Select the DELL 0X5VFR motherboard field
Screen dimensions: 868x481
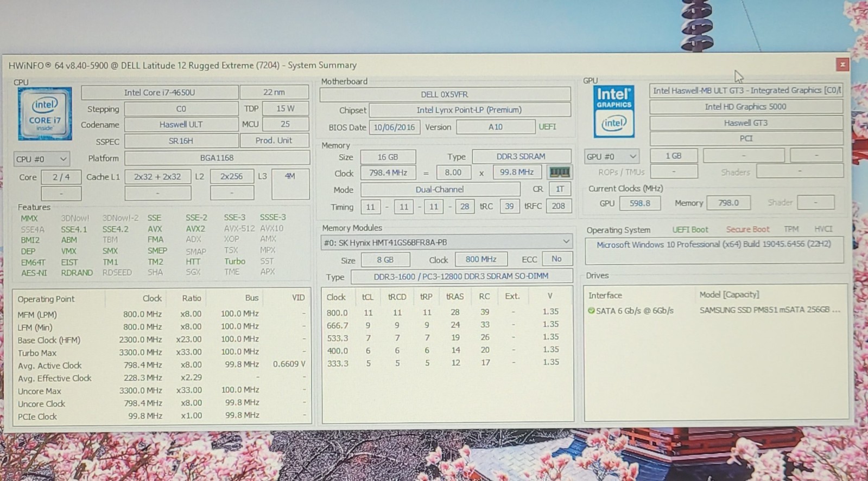click(445, 94)
